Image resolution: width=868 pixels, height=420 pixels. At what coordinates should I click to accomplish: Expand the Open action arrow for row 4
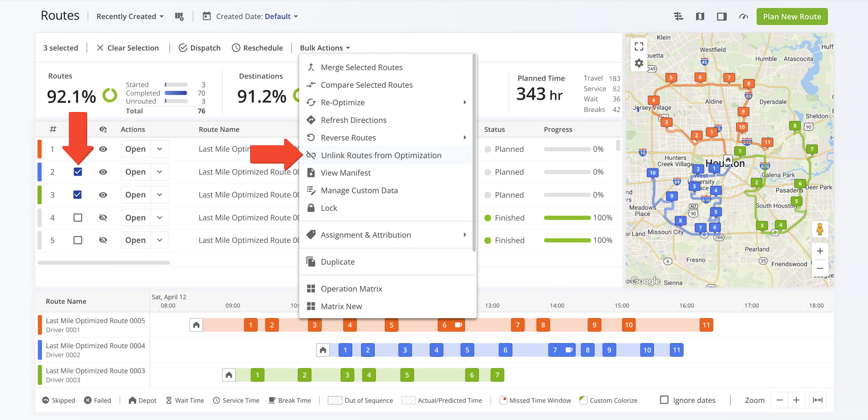point(159,218)
